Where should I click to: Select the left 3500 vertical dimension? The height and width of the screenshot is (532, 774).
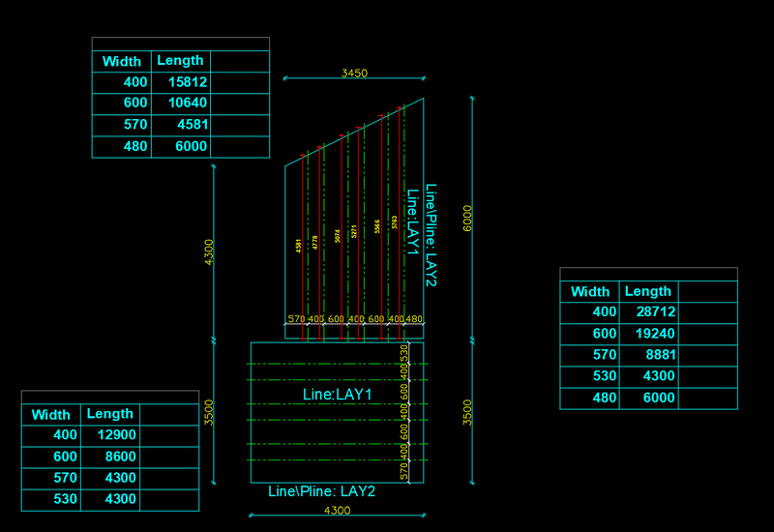pyautogui.click(x=209, y=412)
